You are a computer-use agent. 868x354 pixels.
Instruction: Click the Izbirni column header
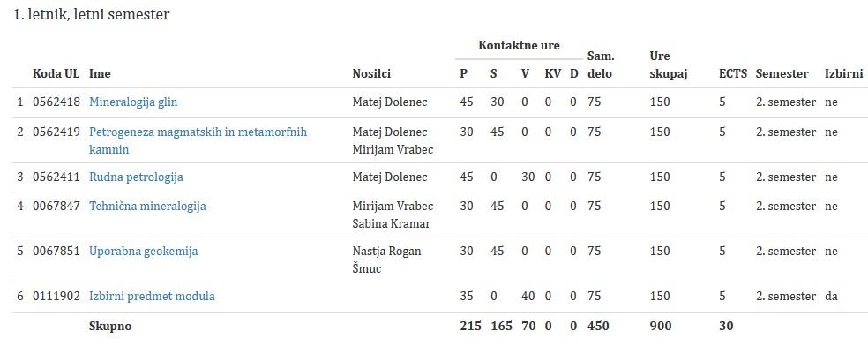click(x=843, y=73)
